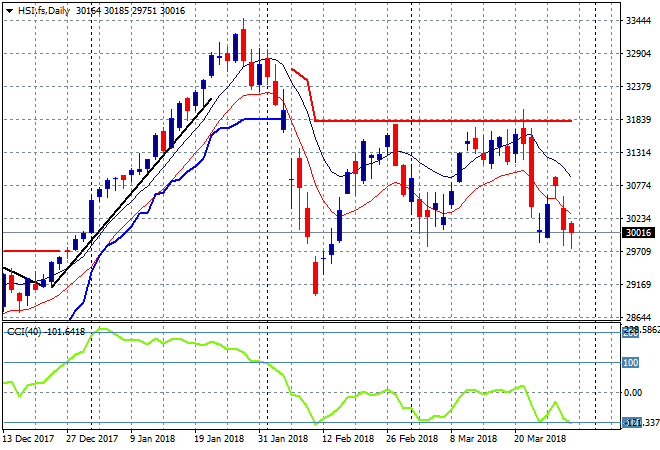The width and height of the screenshot is (660, 450).
Task: Click the last red candlestick at 30016
Action: click(x=571, y=228)
